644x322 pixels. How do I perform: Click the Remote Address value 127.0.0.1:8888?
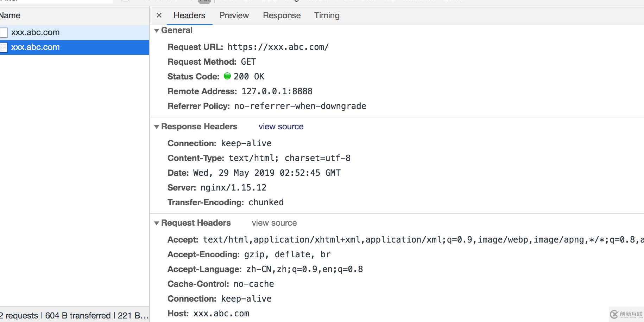(x=277, y=91)
